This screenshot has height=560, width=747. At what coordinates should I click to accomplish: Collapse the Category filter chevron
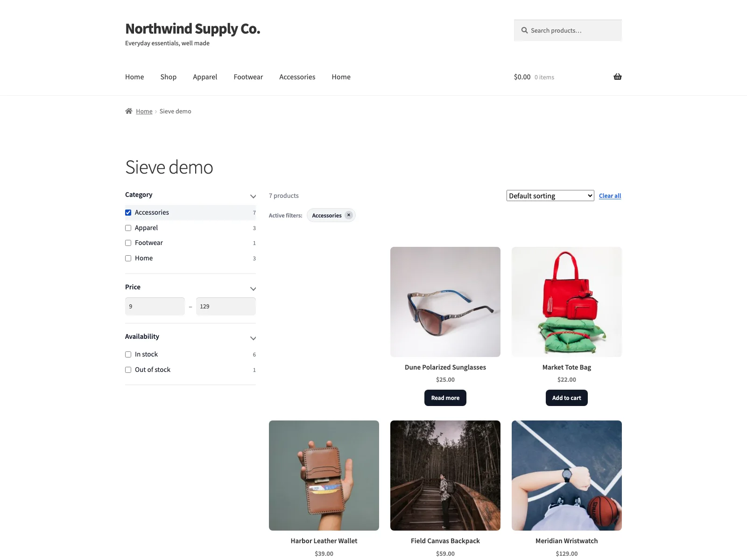tap(253, 196)
